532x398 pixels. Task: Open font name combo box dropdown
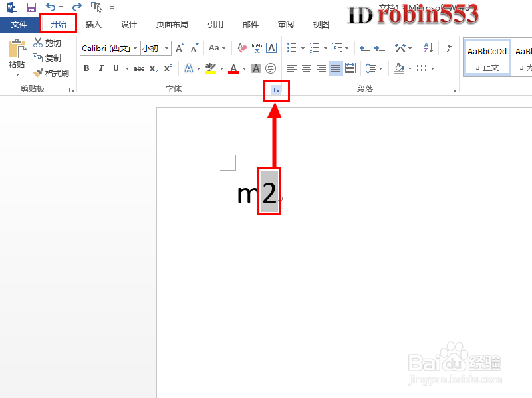coord(136,48)
